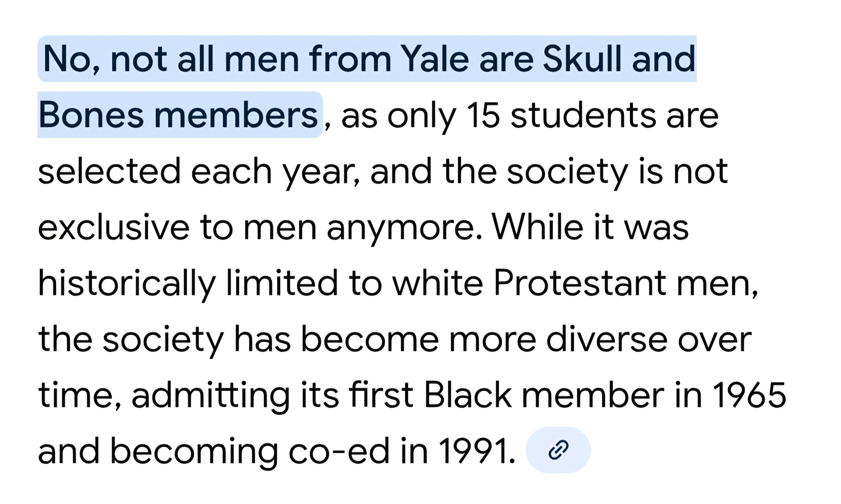
Task: Click the source link chain icon
Action: point(558,450)
